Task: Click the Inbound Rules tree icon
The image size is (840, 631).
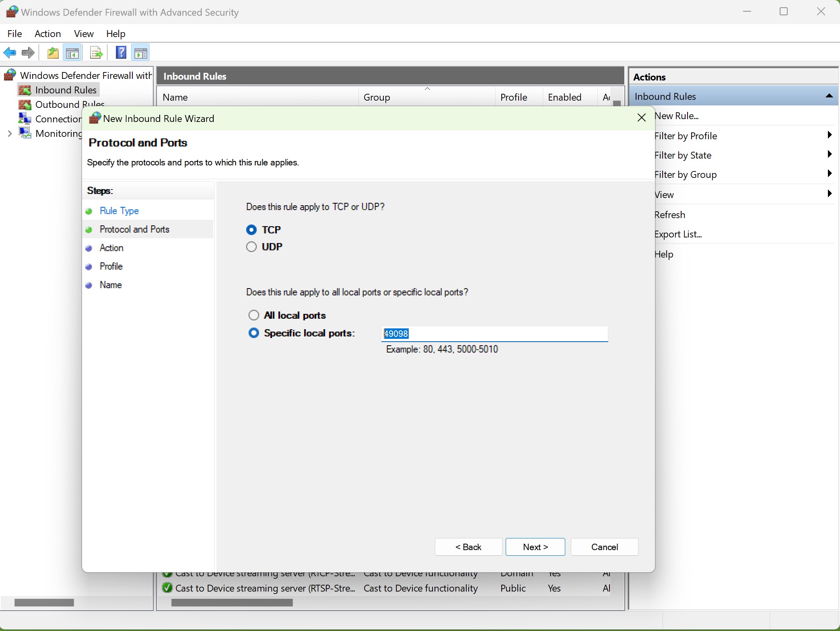Action: click(25, 90)
